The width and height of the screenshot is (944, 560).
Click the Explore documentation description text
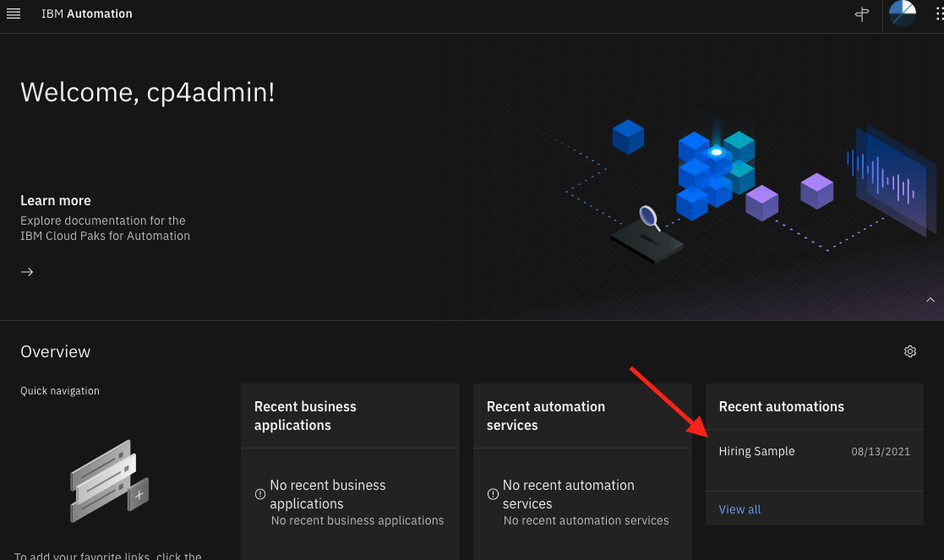coord(105,228)
